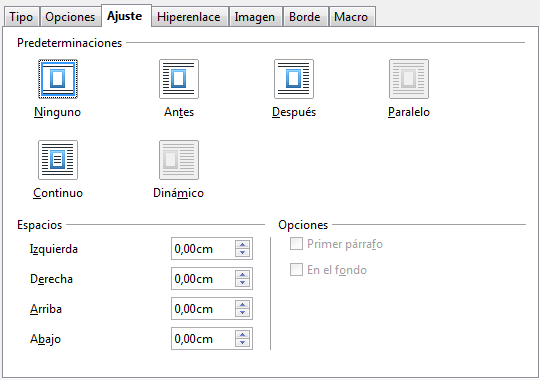Pick the Después wrap preset icon
The image size is (540, 380).
tap(294, 79)
